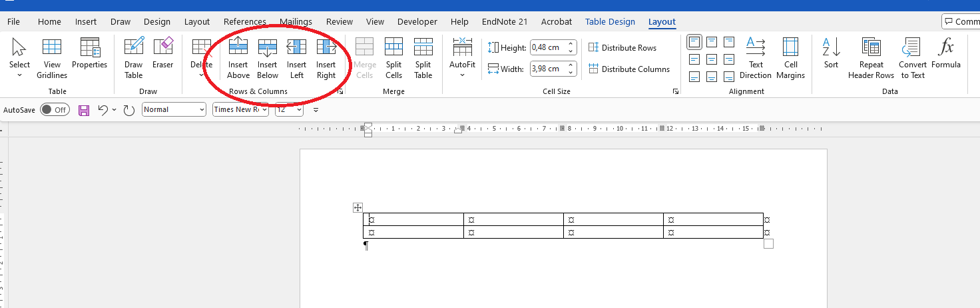Screen dimensions: 980x308
Task: Open the Design tab
Action: (x=157, y=21)
